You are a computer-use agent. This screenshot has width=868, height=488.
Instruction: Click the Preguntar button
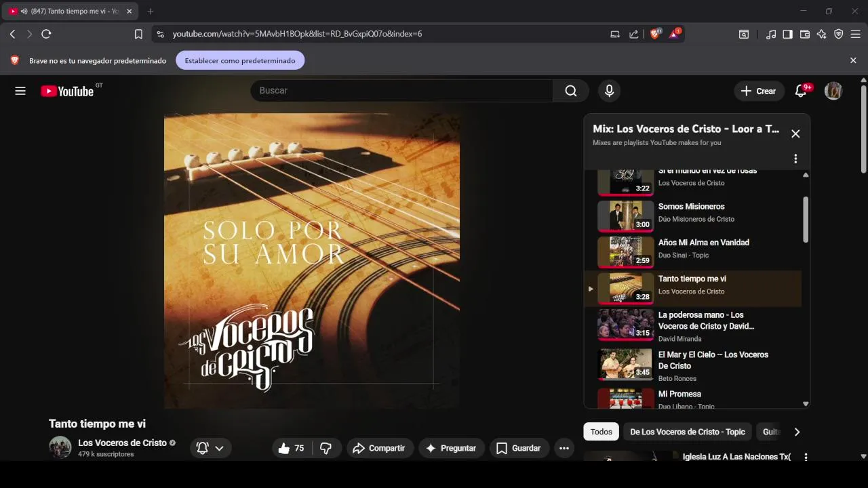point(451,448)
